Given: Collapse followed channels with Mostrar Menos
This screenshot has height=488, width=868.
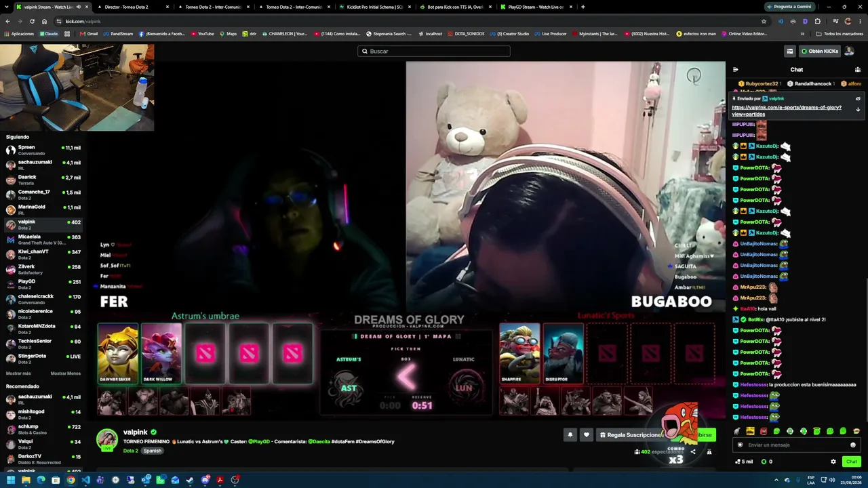Looking at the screenshot, I should [x=66, y=373].
